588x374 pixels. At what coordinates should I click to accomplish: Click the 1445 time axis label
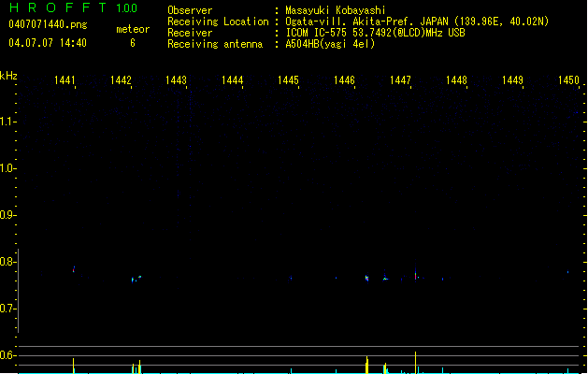coord(288,79)
